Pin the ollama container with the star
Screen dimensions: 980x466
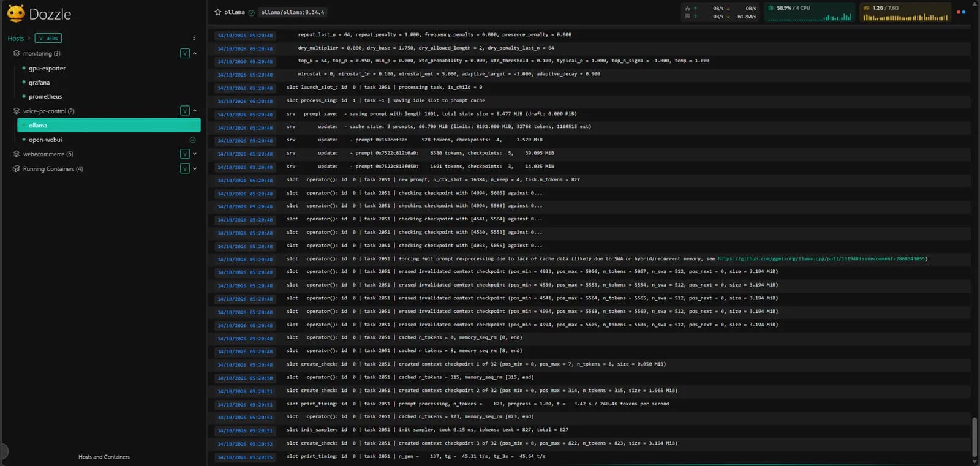click(217, 12)
